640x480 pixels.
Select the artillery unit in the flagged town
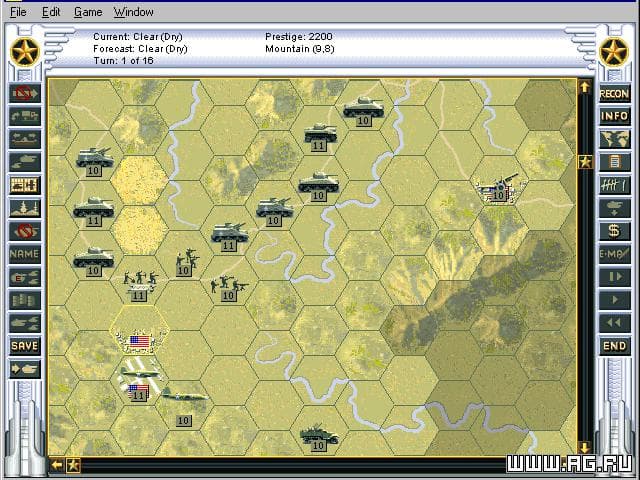pyautogui.click(x=499, y=190)
